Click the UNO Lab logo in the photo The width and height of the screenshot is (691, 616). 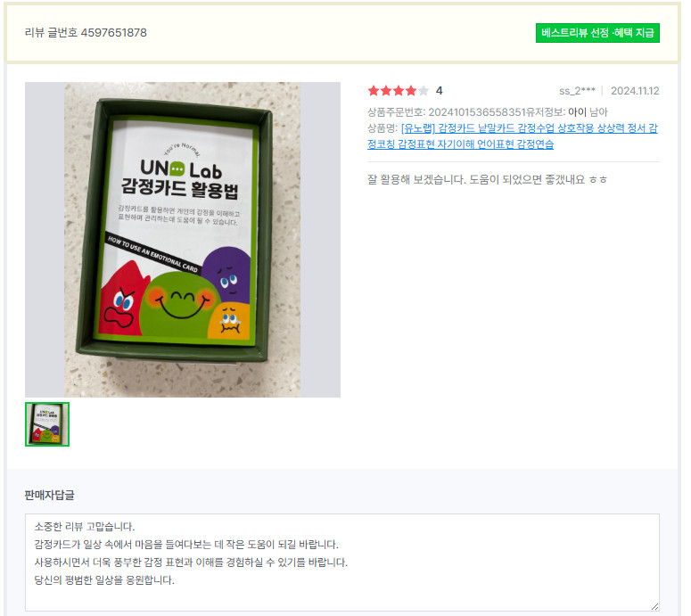tap(181, 169)
